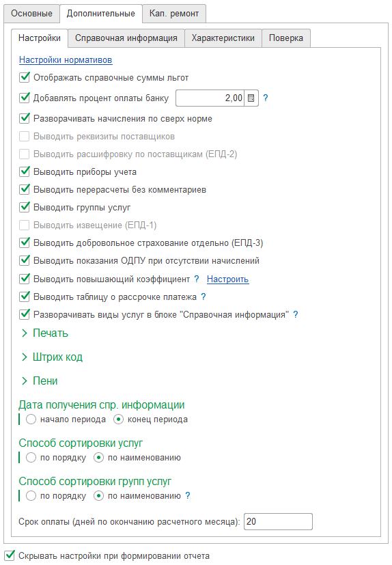Choose по порядку under Способ сортировки услуг
Viewport: 392px width, 565px height.
click(31, 458)
